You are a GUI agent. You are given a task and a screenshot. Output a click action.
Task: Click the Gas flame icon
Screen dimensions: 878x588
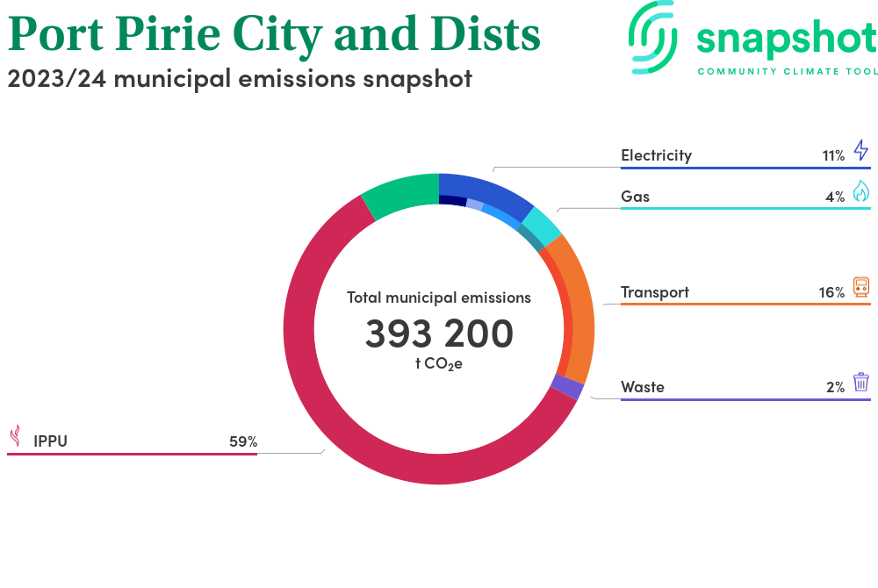pos(860,191)
